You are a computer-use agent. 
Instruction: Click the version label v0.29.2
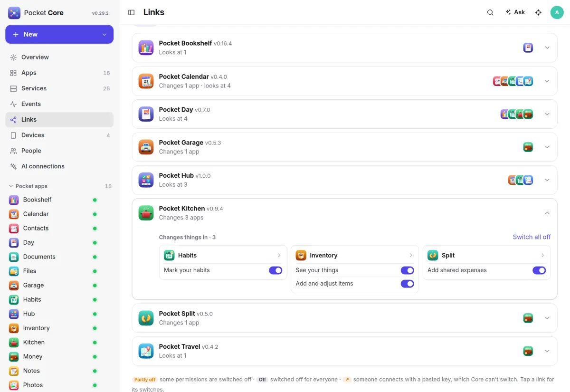point(100,13)
